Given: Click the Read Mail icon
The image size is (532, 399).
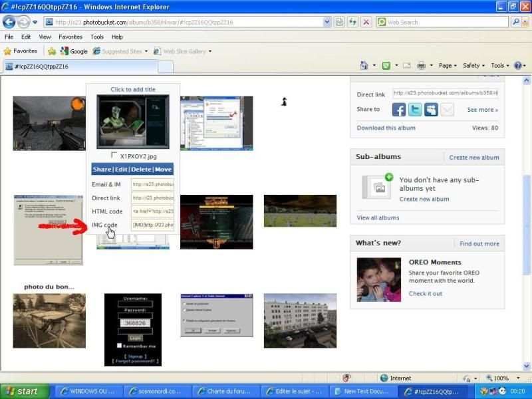Looking at the screenshot, I should 407,65.
